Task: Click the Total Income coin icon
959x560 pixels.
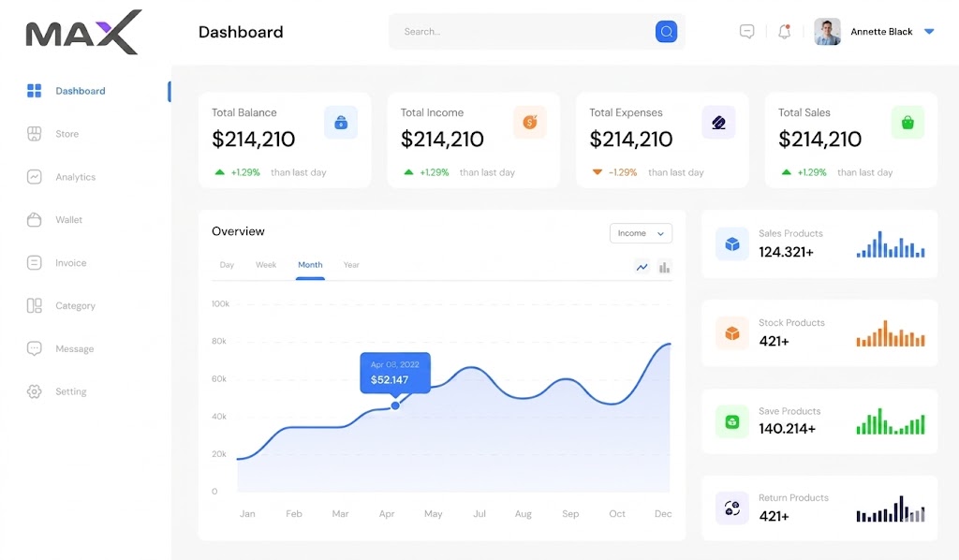Action: tap(529, 123)
